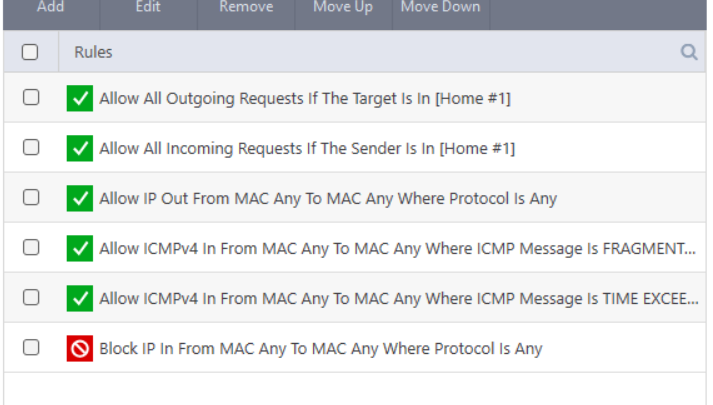
Task: Open the search icon in Rules header
Action: (x=689, y=52)
